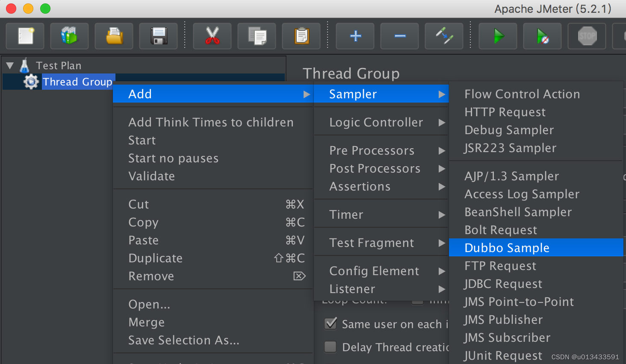Choose Remove in the context menu

tap(213, 276)
